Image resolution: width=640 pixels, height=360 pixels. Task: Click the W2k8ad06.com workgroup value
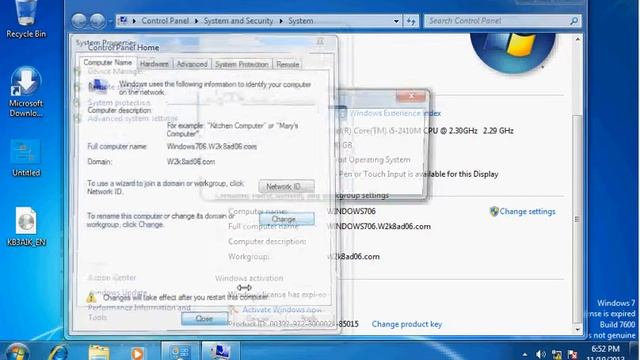point(353,257)
